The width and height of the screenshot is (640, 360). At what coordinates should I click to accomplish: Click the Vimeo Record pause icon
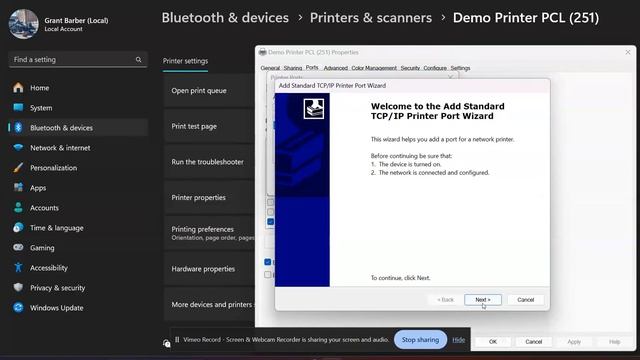point(177,340)
